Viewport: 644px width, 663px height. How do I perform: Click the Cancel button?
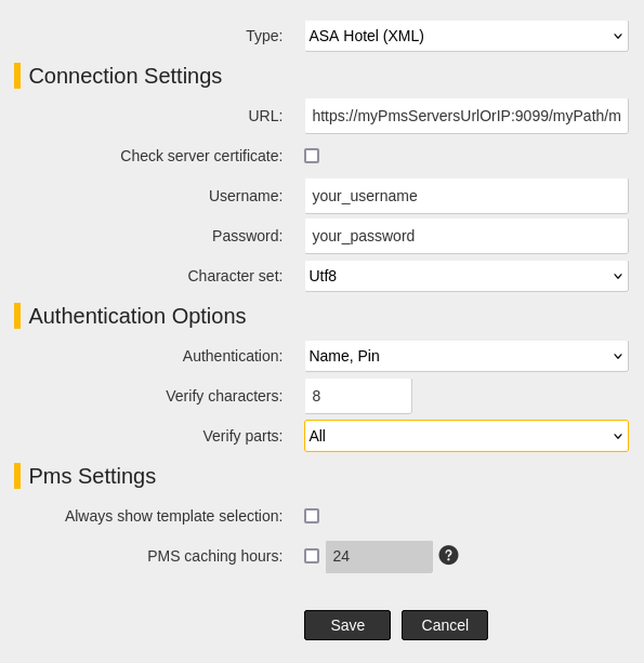click(445, 625)
